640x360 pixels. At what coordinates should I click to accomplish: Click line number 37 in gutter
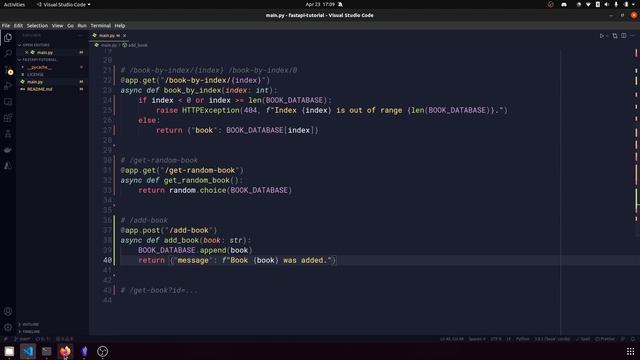point(107,231)
